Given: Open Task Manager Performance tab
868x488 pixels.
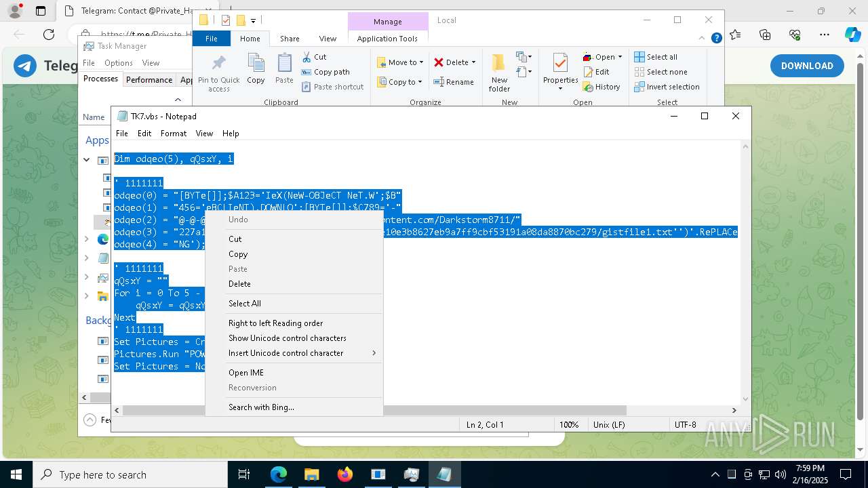Looking at the screenshot, I should tap(149, 79).
